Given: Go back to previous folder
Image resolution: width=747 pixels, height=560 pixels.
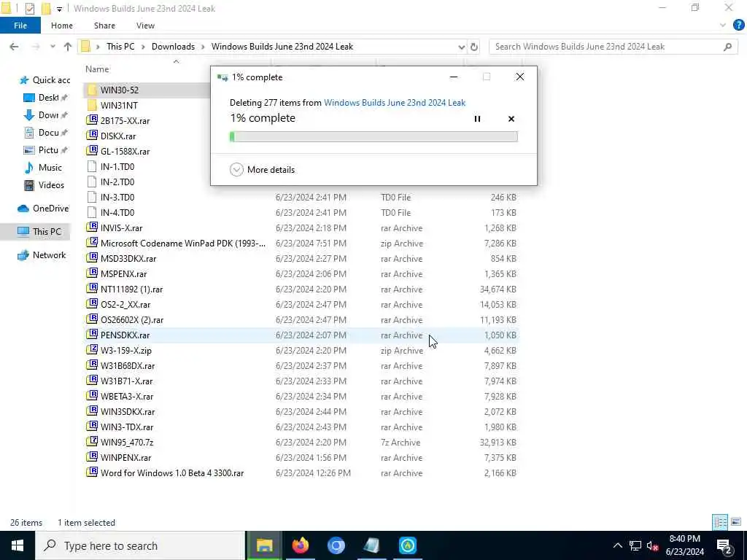Looking at the screenshot, I should pos(15,47).
